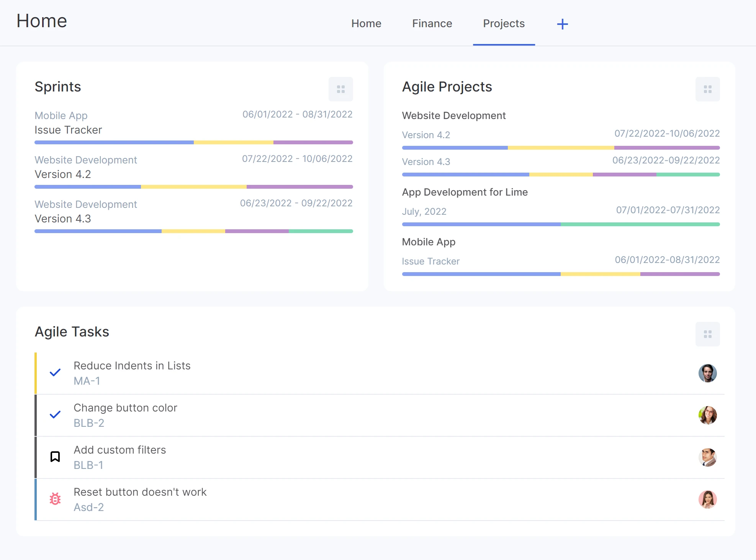
Task: Click the Version 4.2 sprint link under Website Development
Action: coord(426,135)
